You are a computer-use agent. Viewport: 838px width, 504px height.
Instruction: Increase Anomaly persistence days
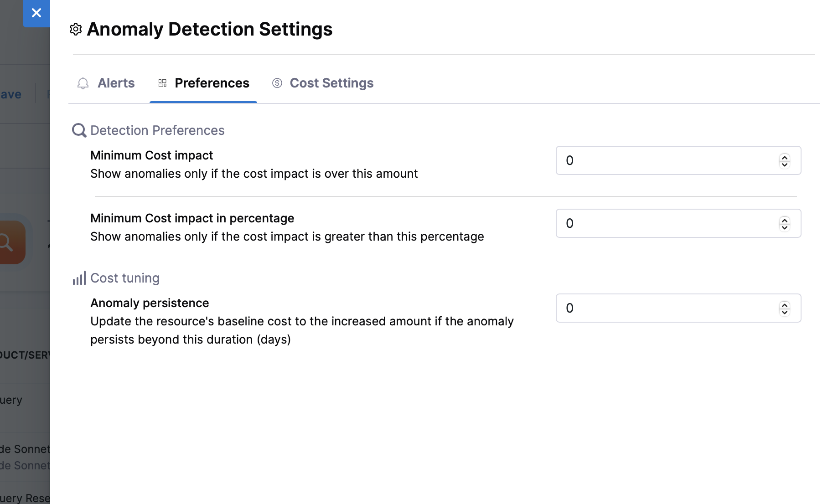point(785,305)
